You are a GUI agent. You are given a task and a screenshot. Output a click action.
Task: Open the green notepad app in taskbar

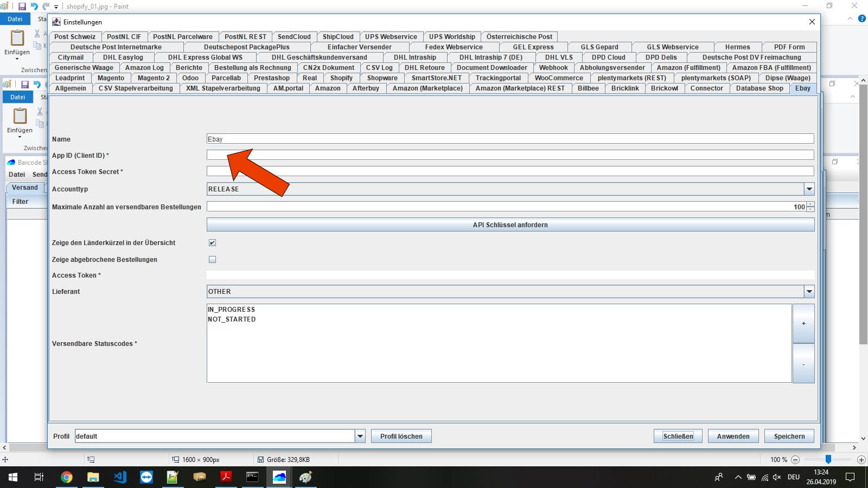tap(173, 477)
